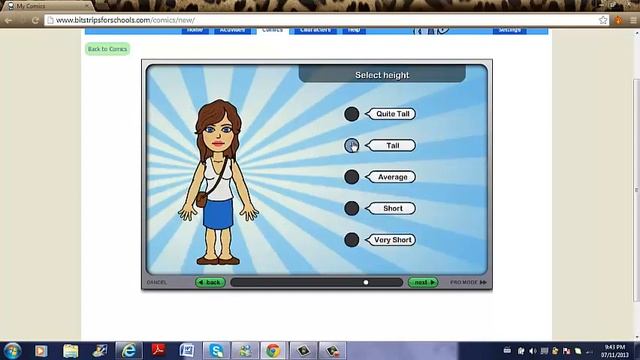The height and width of the screenshot is (360, 640).
Task: Click the volume speaker tray icon
Action: pyautogui.click(x=533, y=351)
